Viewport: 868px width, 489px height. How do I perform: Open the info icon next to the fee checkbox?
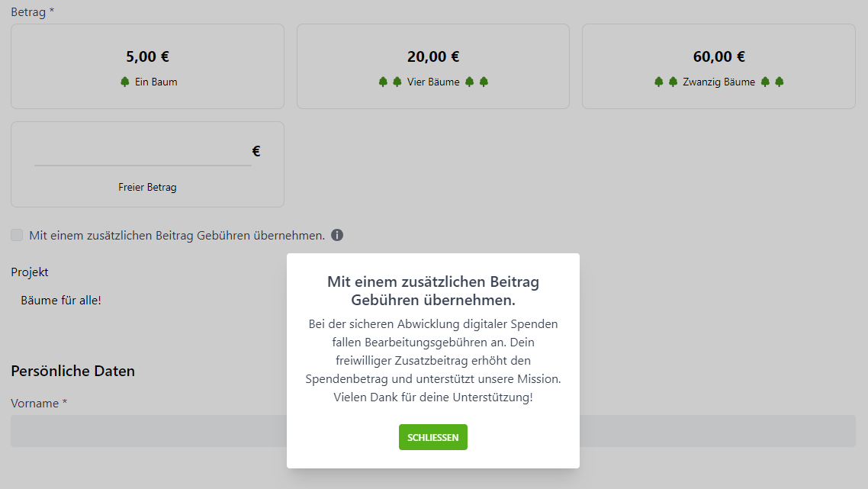pyautogui.click(x=338, y=235)
